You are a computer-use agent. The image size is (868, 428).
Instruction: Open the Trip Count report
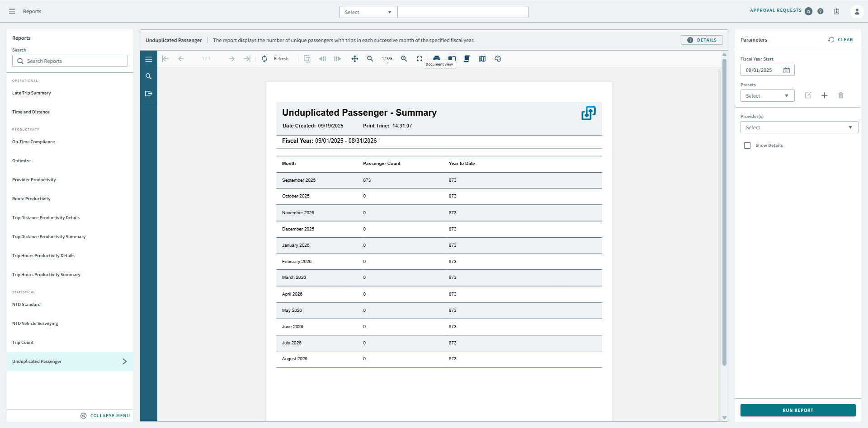pos(23,342)
